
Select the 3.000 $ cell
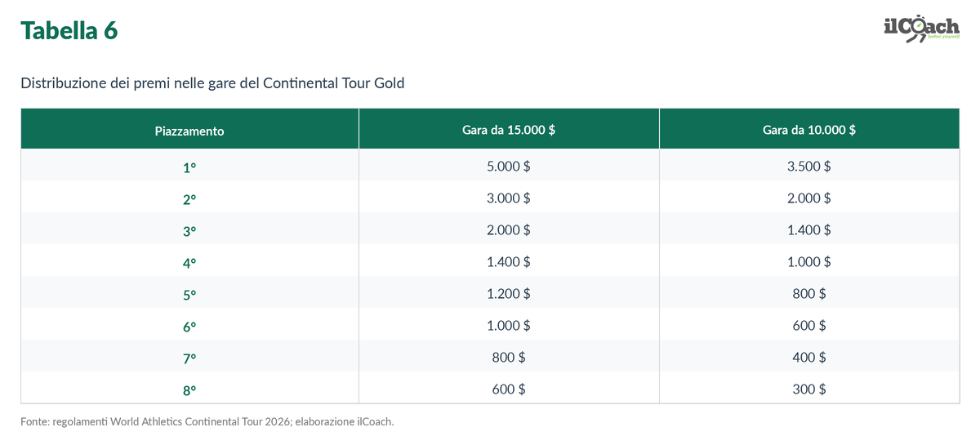[509, 198]
